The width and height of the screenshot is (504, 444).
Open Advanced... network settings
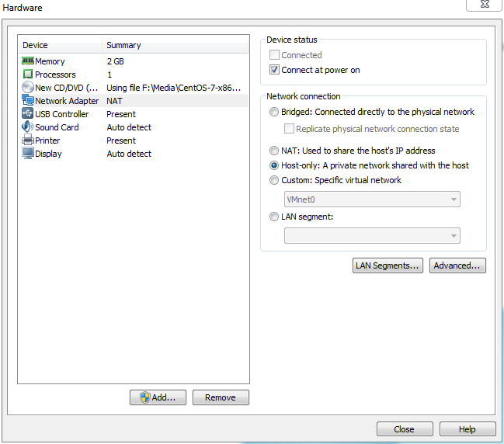pyautogui.click(x=457, y=265)
